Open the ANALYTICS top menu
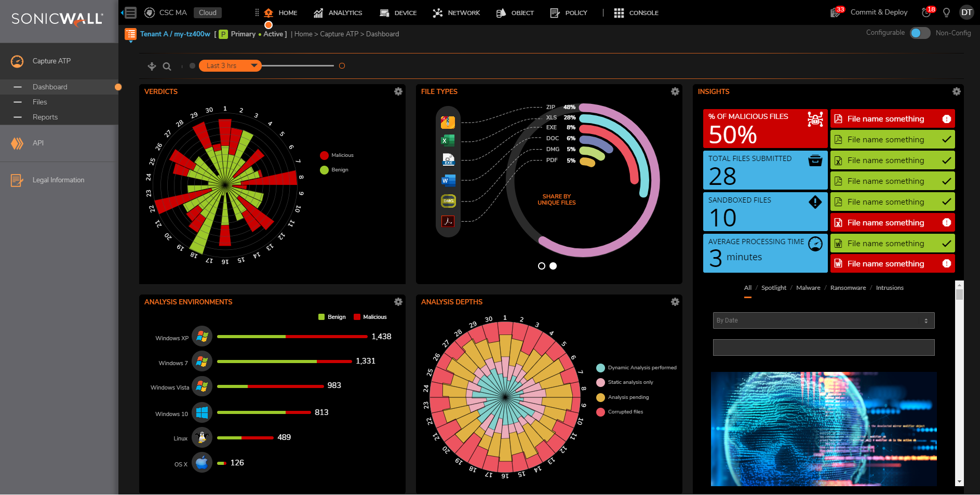This screenshot has height=495, width=980. [x=338, y=12]
